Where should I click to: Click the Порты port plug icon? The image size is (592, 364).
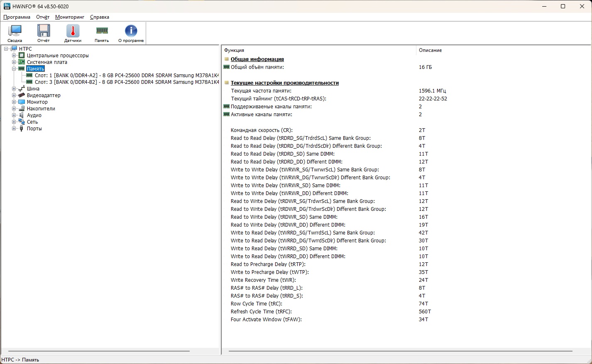tap(22, 128)
